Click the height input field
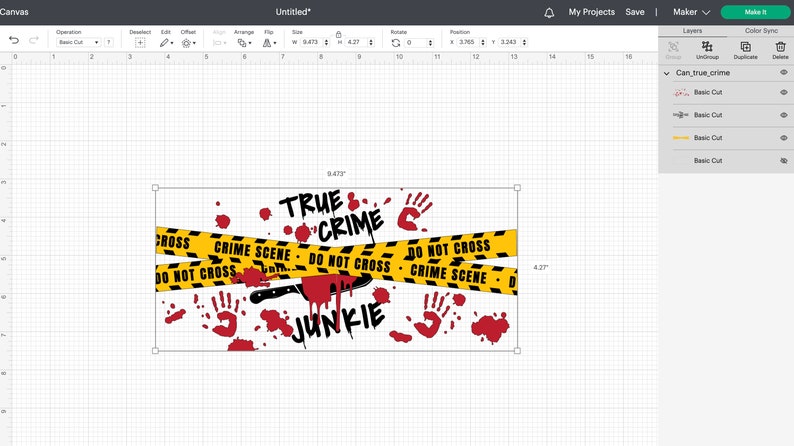Screen dimensions: 794x446 coord(356,42)
